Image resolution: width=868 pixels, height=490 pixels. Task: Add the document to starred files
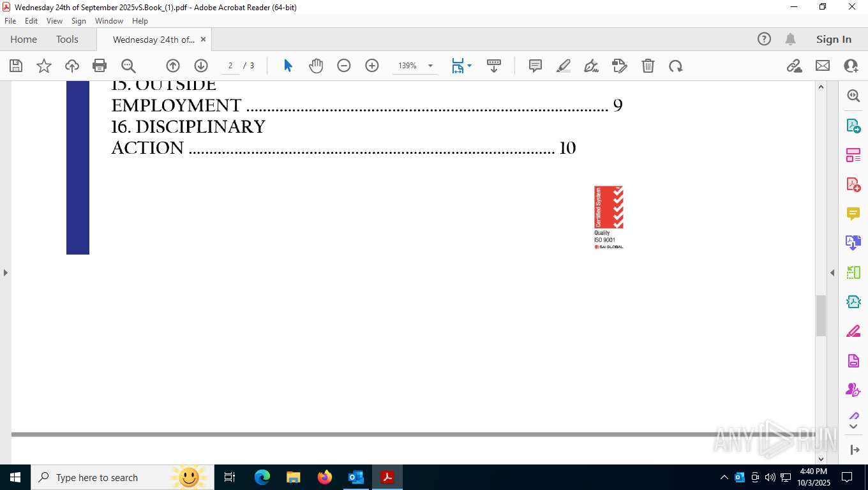click(x=44, y=66)
